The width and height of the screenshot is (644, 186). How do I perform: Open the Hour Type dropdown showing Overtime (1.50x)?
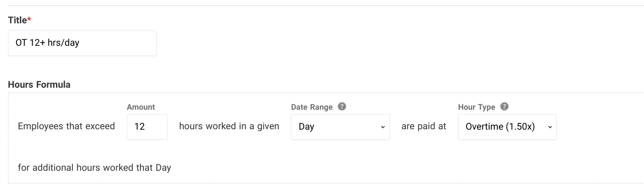coord(501,127)
